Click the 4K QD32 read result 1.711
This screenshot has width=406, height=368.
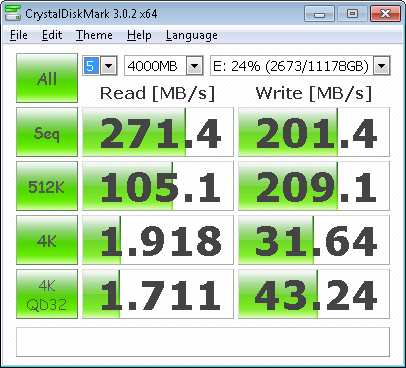[x=158, y=294]
